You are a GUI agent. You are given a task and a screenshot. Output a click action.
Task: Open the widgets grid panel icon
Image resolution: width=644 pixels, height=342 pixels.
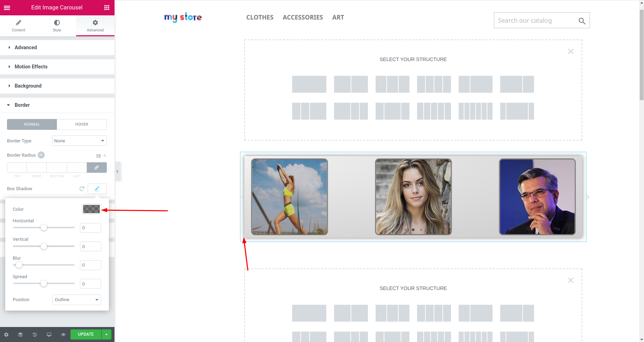coord(107,8)
